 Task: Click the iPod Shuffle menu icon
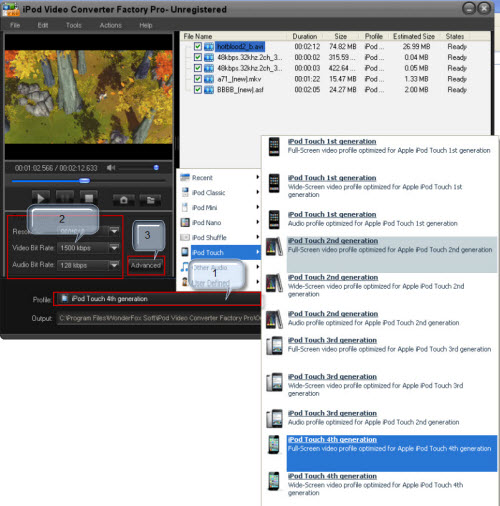click(x=185, y=237)
